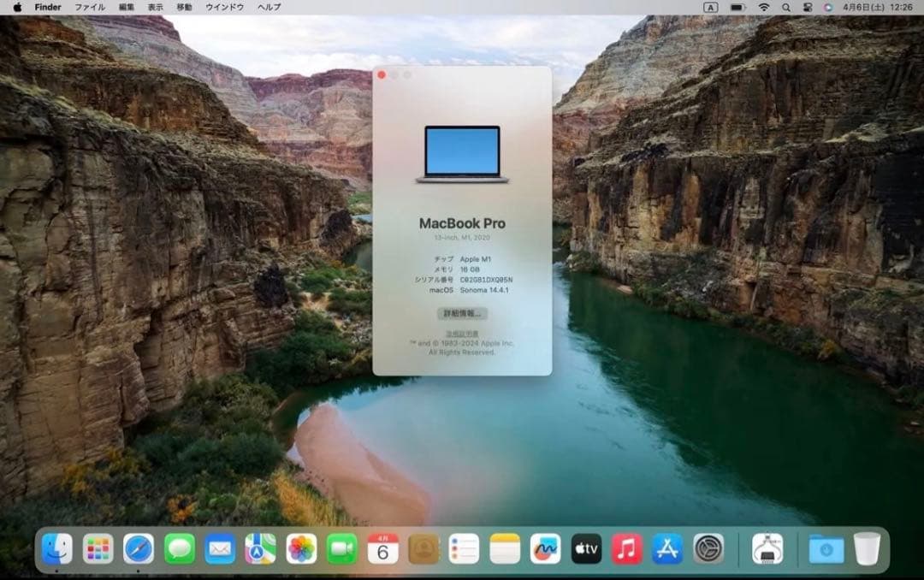The width and height of the screenshot is (924, 580).
Task: Open Finder from the Dock
Action: [x=57, y=548]
